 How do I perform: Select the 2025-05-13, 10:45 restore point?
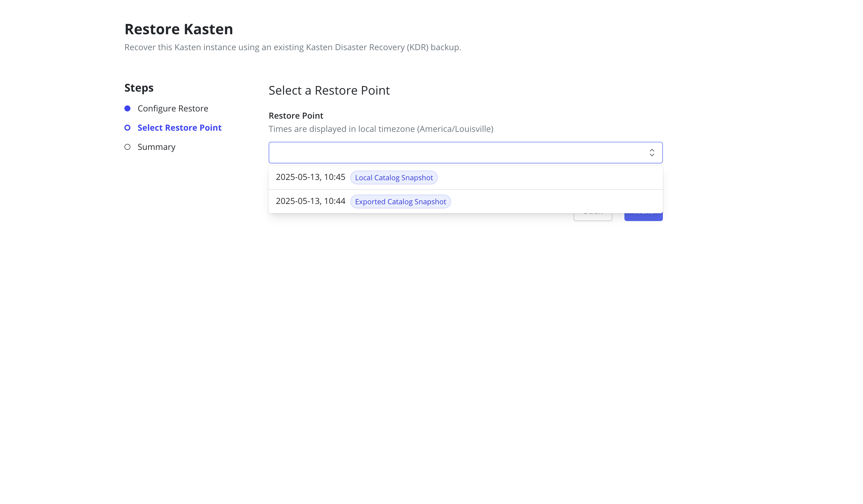465,177
